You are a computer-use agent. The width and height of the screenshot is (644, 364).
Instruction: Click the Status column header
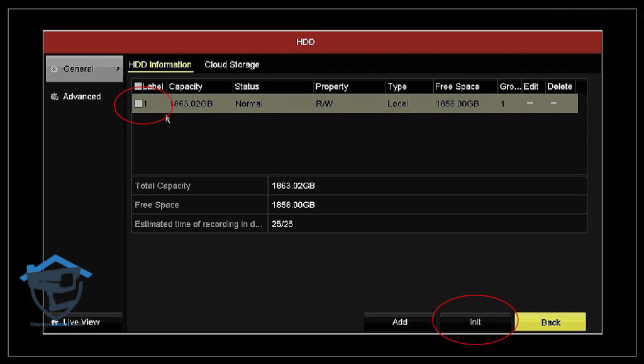[247, 87]
